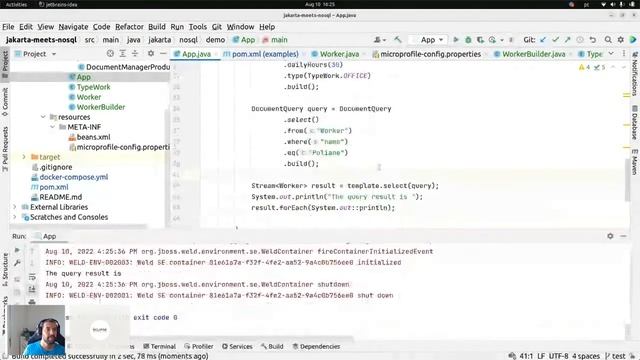Click the Git rollback undo icon
Viewport: 640px width, 360px height.
pyautogui.click(x=593, y=40)
